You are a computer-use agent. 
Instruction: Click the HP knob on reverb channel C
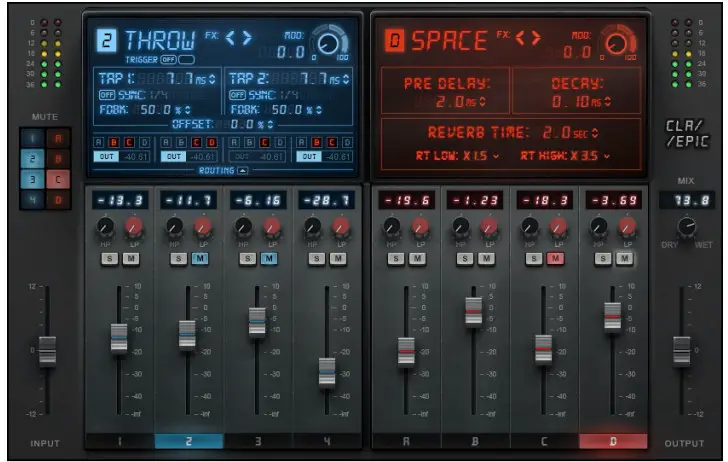(x=530, y=227)
